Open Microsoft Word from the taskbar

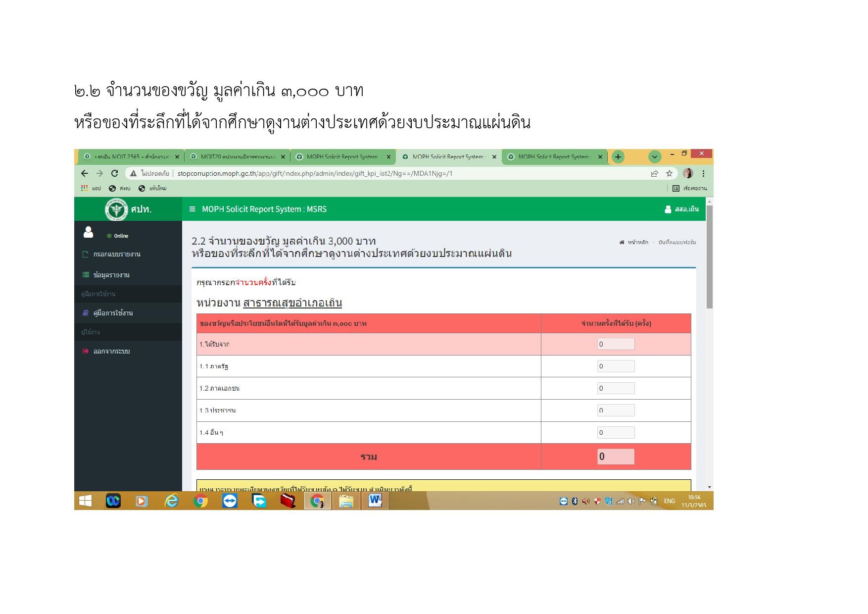click(375, 501)
